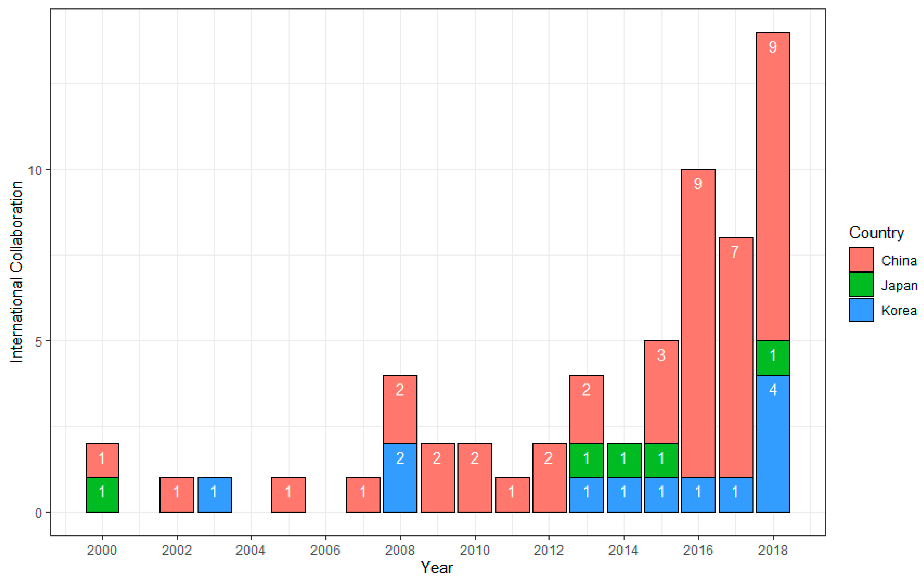
Task: Select the 2018 Japan green bar segment
Action: pyautogui.click(x=773, y=358)
